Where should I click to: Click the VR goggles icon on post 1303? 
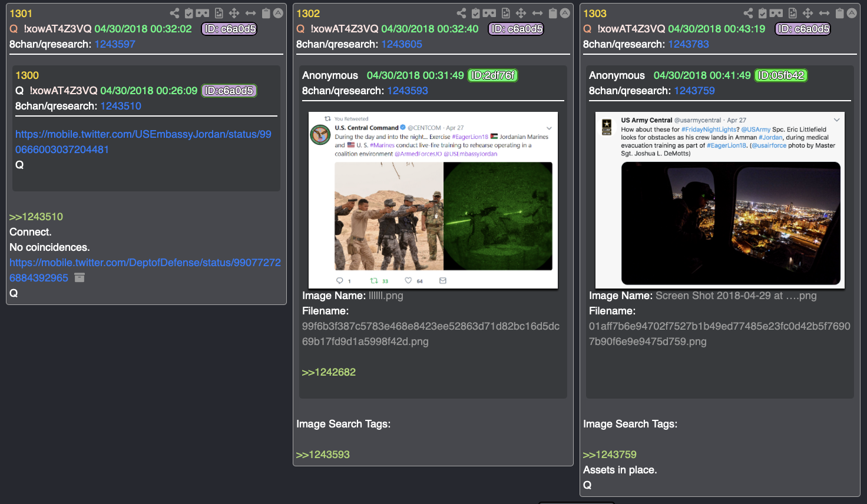pos(776,13)
